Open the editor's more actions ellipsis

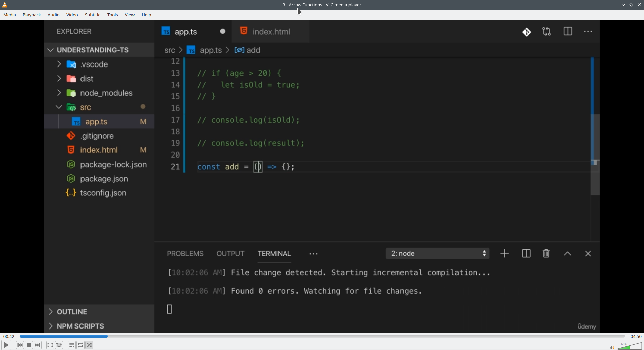tap(588, 32)
